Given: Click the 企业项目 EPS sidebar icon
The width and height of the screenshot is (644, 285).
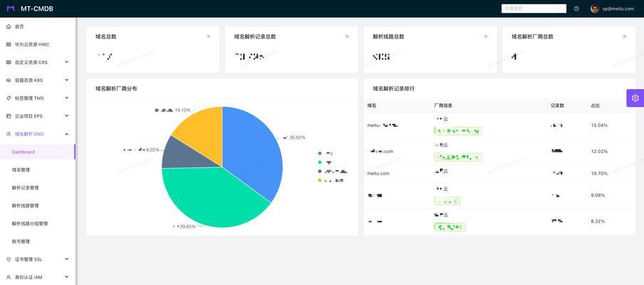Looking at the screenshot, I should (x=9, y=116).
